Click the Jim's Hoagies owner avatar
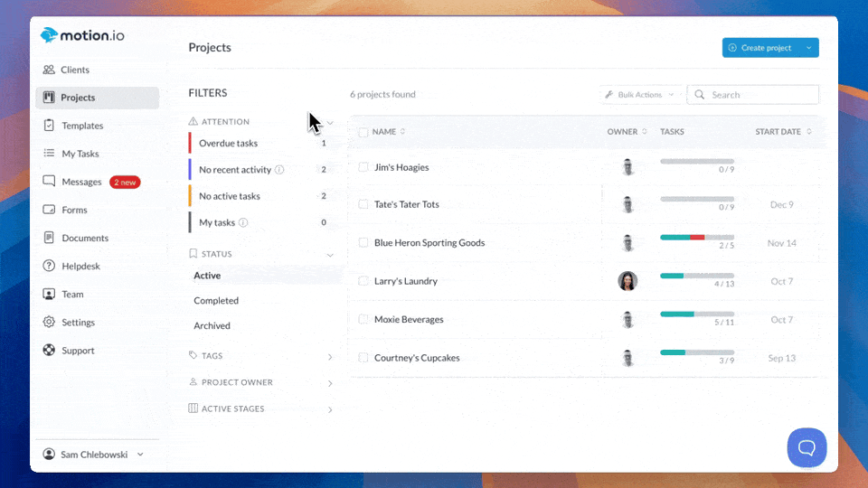Image resolution: width=868 pixels, height=488 pixels. (x=627, y=167)
